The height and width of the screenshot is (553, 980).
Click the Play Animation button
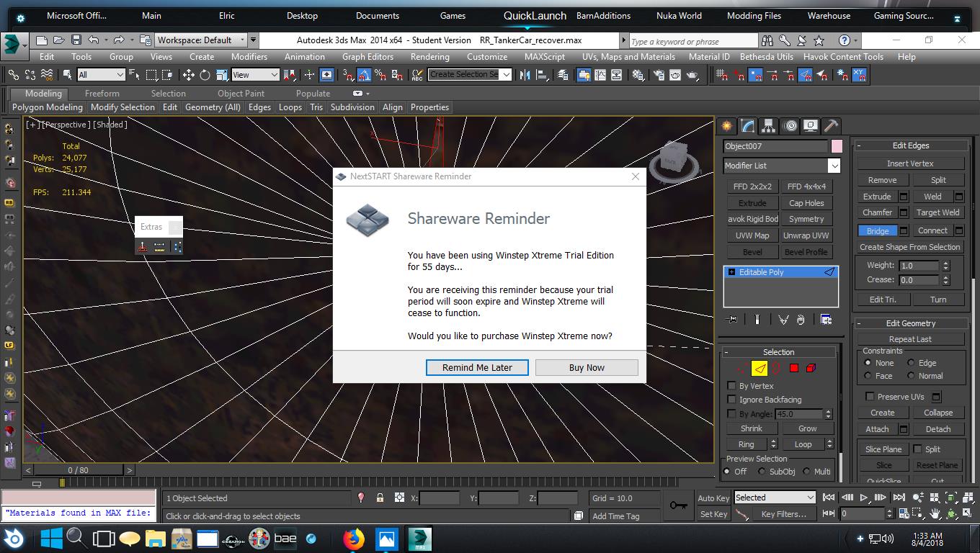[x=864, y=498]
